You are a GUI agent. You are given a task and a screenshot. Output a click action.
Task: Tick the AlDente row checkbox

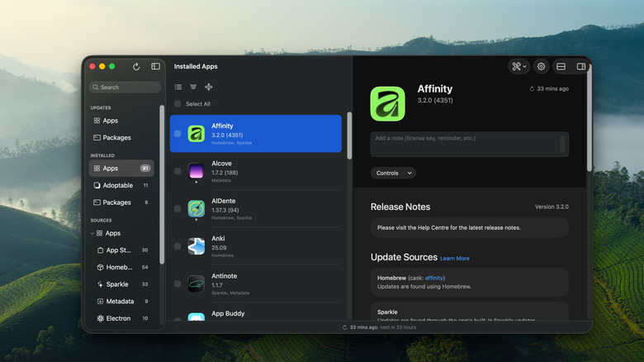click(x=178, y=208)
